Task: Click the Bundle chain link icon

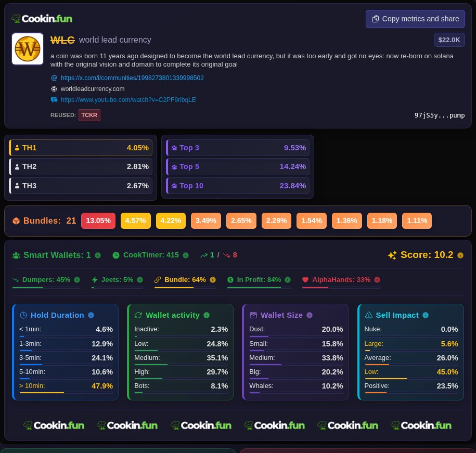Action: (158, 280)
